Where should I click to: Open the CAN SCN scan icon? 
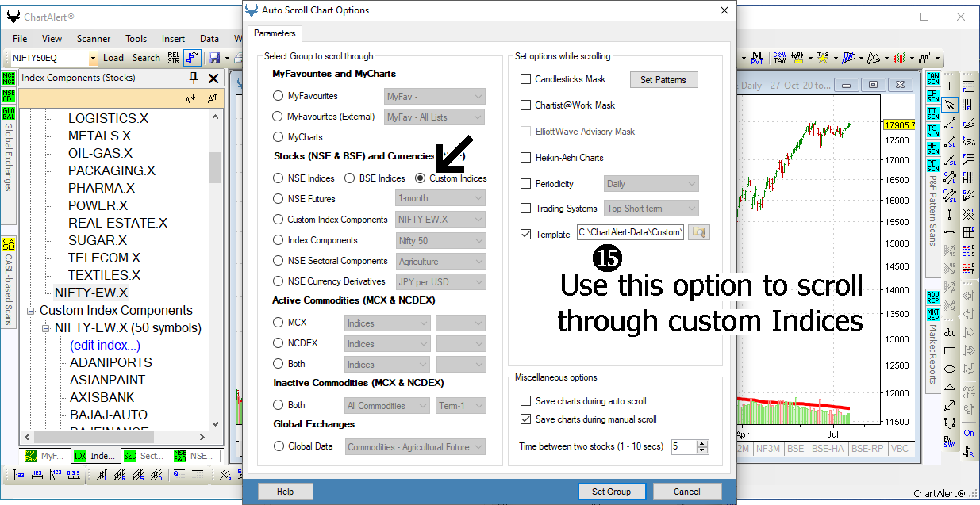(x=932, y=78)
